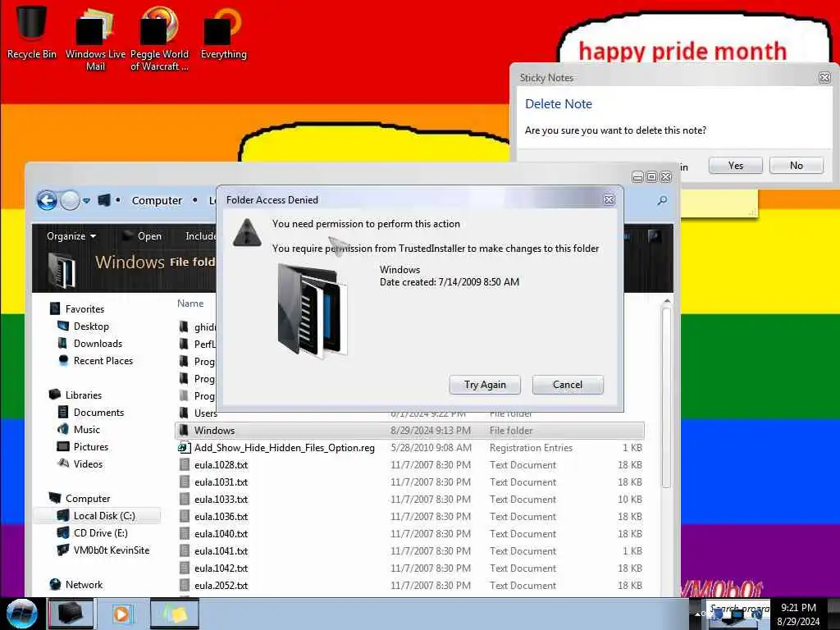This screenshot has width=840, height=630.
Task: Open Peggle World of Warcraft shortcut
Action: (159, 38)
